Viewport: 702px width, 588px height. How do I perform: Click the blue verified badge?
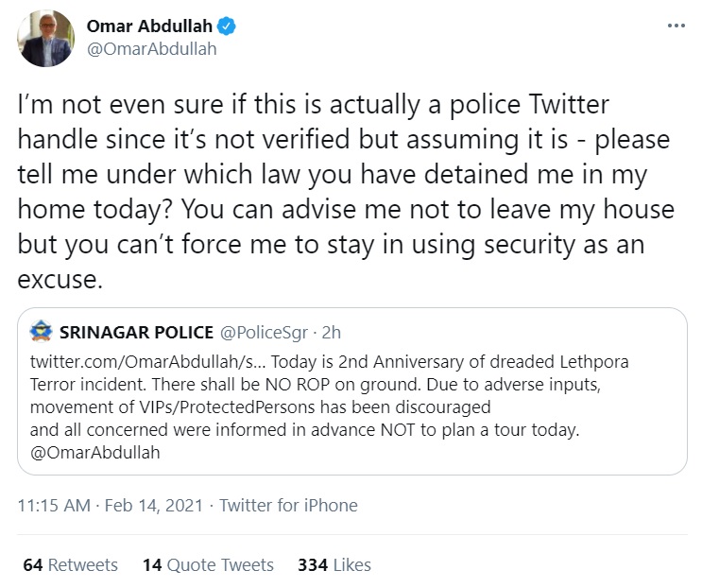pyautogui.click(x=229, y=26)
